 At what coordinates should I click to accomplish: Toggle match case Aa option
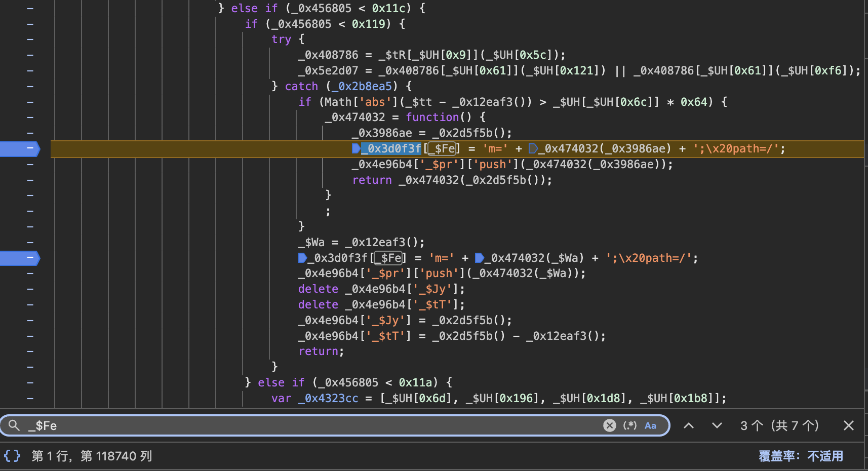click(650, 425)
